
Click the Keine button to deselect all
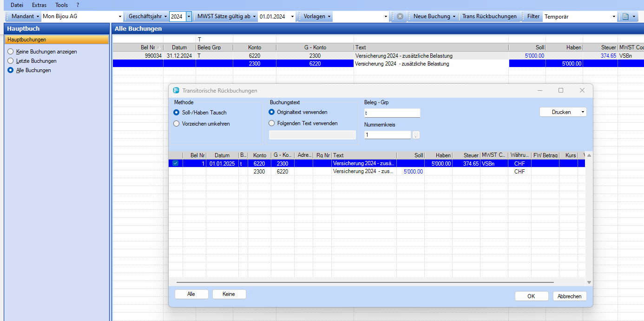pos(229,294)
